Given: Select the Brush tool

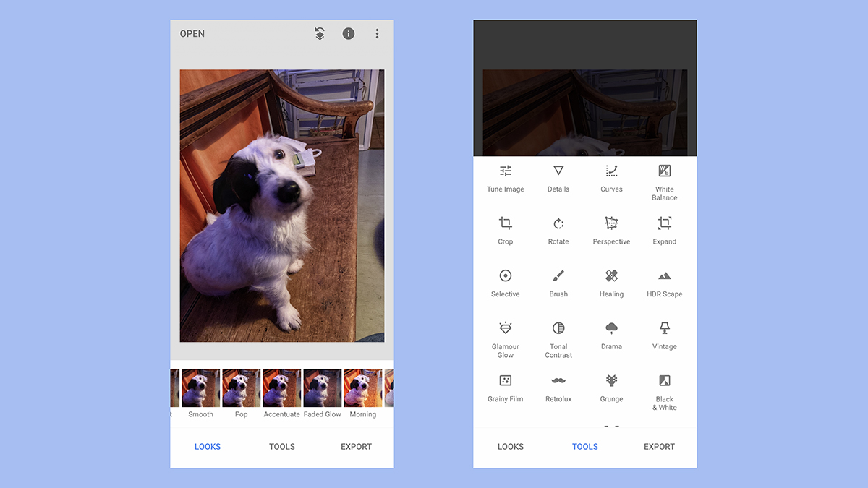Looking at the screenshot, I should click(558, 283).
